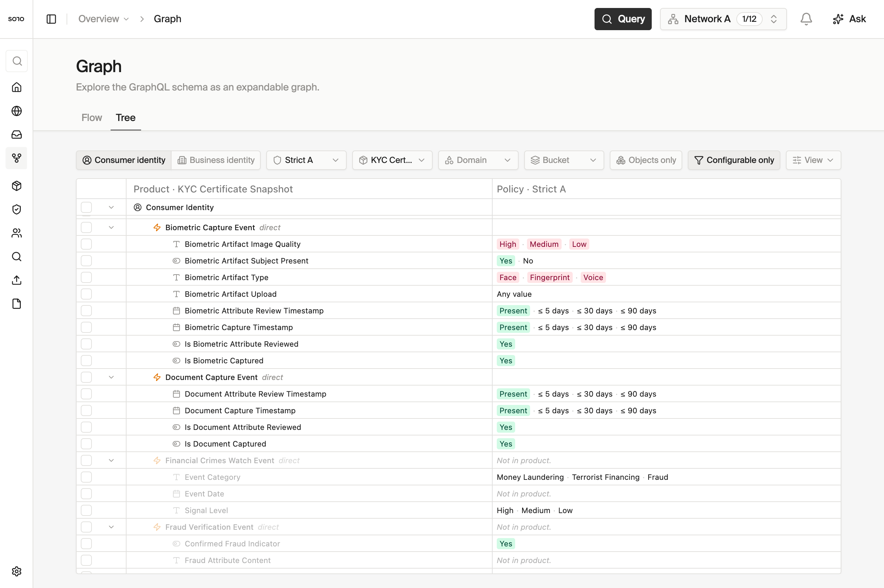Viewport: 884px width, 588px height.
Task: Toggle Configurable only filter
Action: click(x=734, y=160)
